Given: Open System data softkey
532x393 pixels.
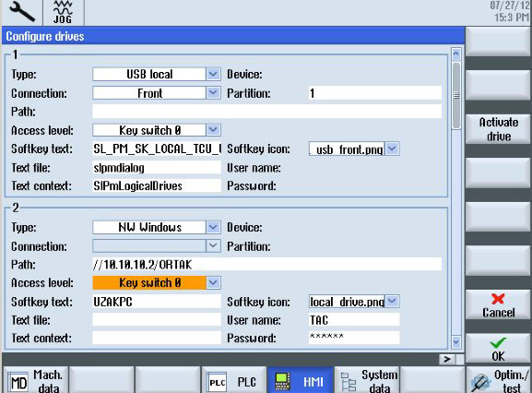Looking at the screenshot, I should tap(368, 380).
